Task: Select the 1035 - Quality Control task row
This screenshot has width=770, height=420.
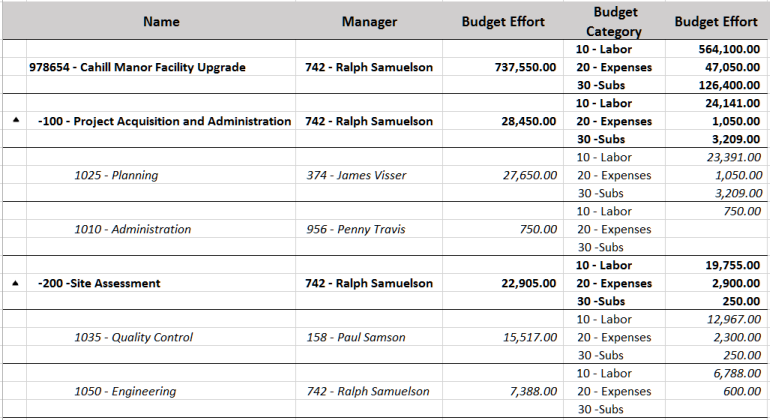Action: 133,338
